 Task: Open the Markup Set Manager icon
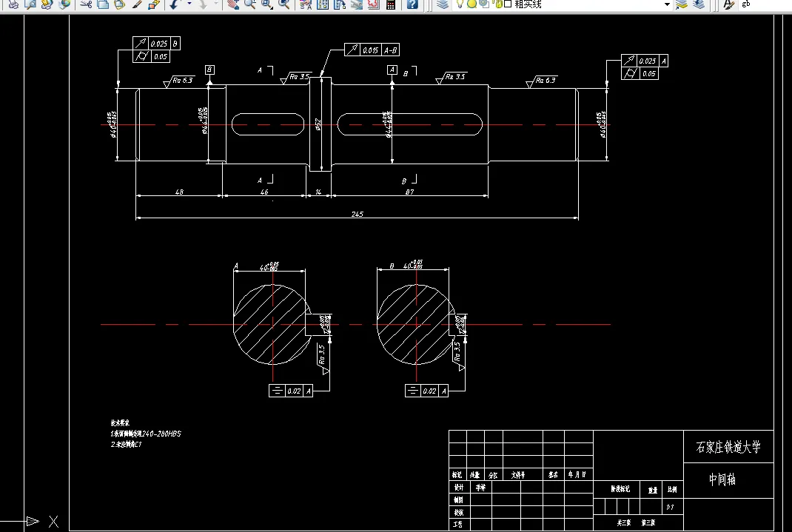click(x=373, y=4)
